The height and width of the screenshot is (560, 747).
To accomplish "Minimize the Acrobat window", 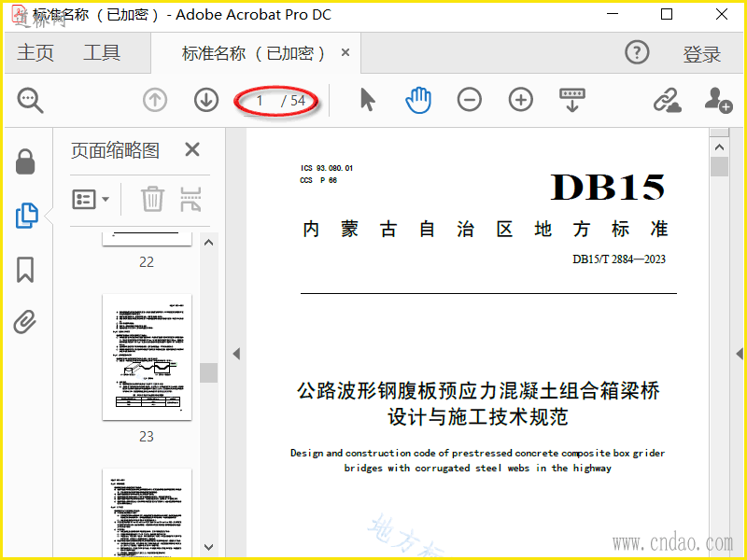I will point(613,14).
